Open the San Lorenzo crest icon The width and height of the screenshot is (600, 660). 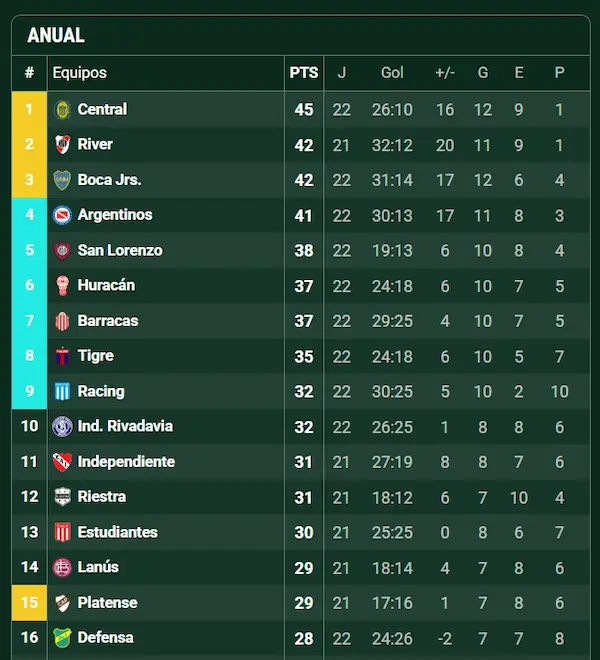(62, 250)
